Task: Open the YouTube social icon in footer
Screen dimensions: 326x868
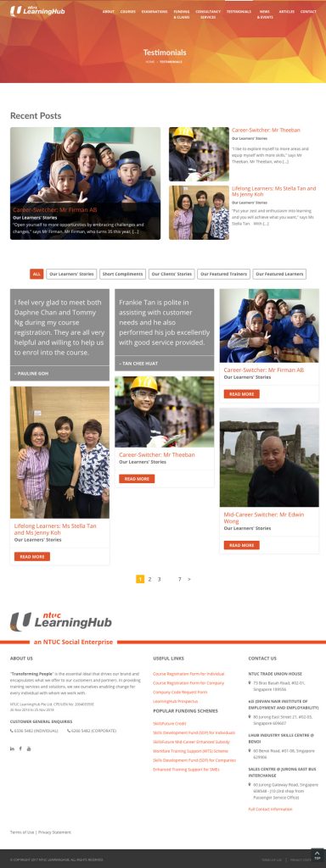Action: pyautogui.click(x=29, y=748)
